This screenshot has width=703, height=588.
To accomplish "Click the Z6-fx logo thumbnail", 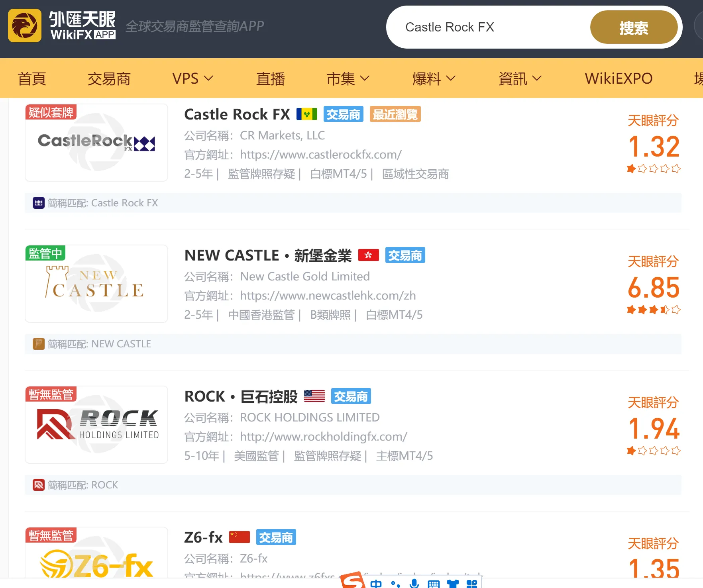I will pyautogui.click(x=96, y=553).
